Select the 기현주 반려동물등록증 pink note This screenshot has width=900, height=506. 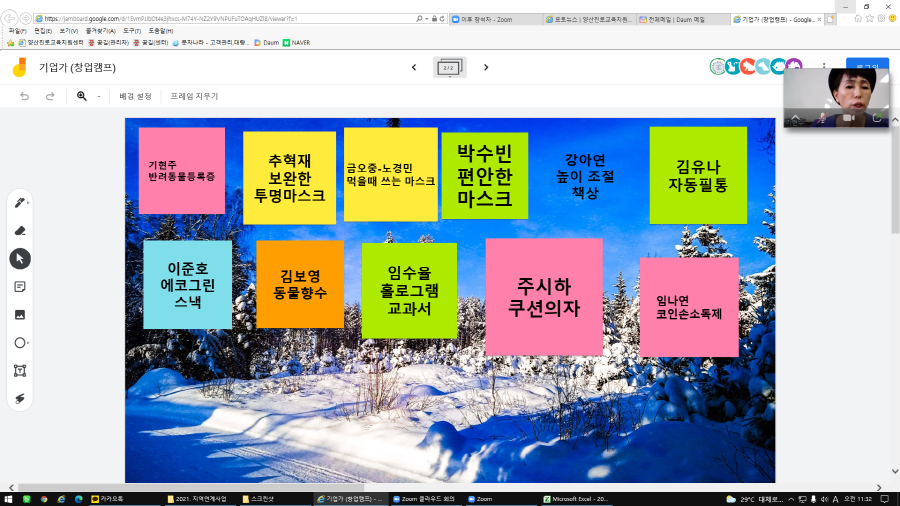[x=182, y=171]
